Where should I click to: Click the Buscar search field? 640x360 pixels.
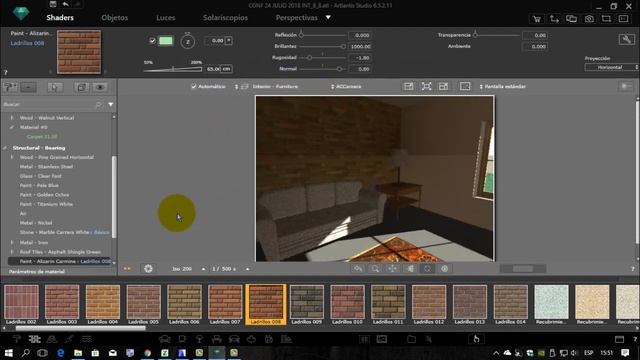(49, 104)
